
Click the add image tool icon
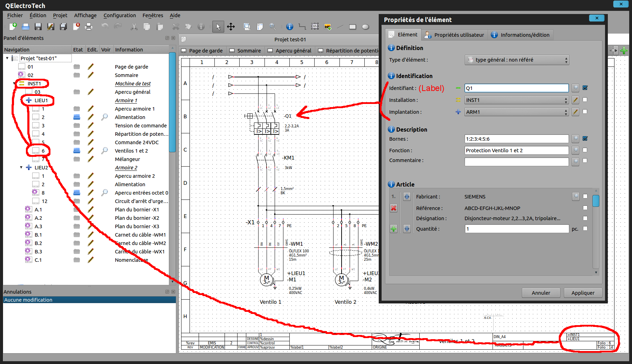pos(328,27)
